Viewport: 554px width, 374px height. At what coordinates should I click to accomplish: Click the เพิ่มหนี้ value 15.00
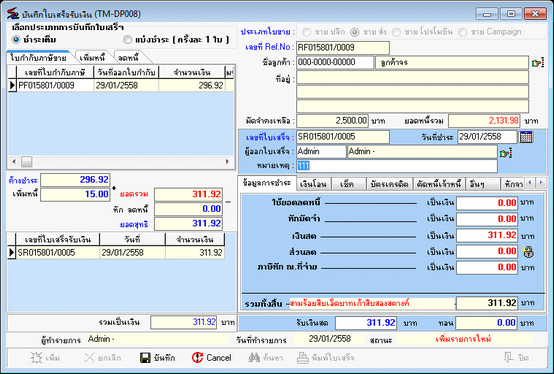pyautogui.click(x=75, y=195)
